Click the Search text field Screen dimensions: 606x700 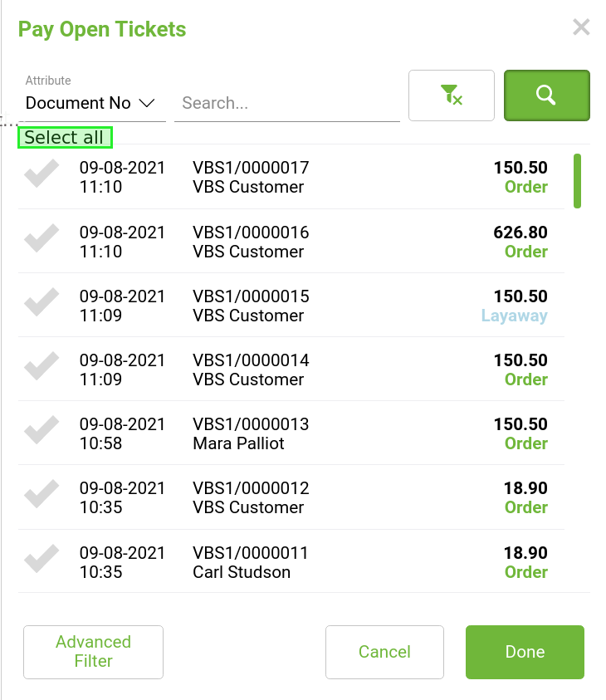pos(286,104)
